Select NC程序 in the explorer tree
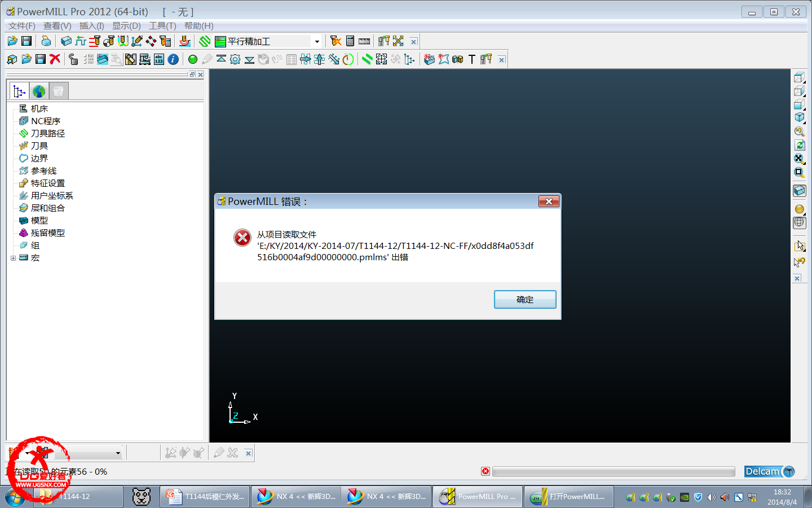812x508 pixels. pos(46,121)
